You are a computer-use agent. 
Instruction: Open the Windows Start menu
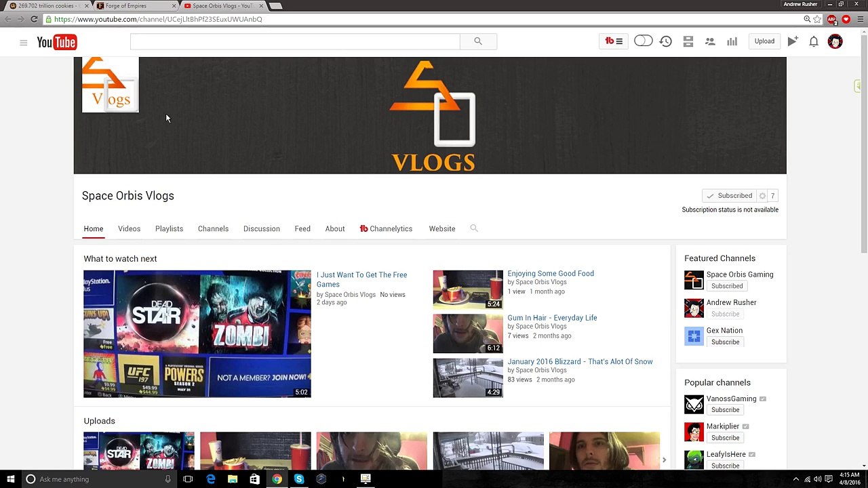coord(11,479)
